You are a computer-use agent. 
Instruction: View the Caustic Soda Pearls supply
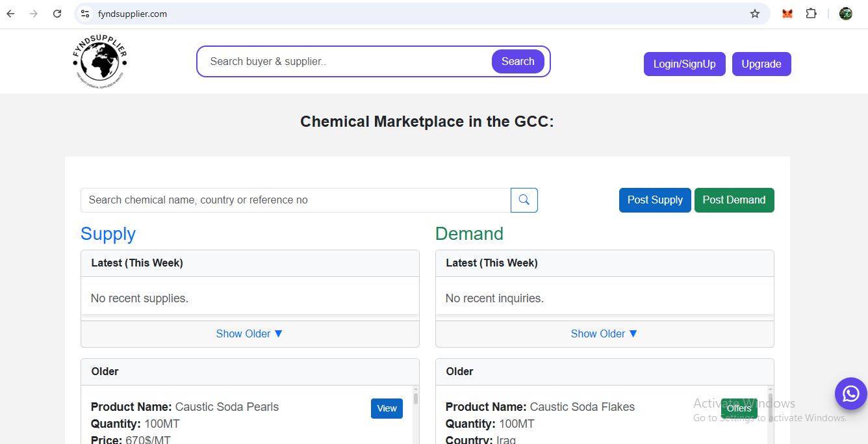click(x=387, y=408)
